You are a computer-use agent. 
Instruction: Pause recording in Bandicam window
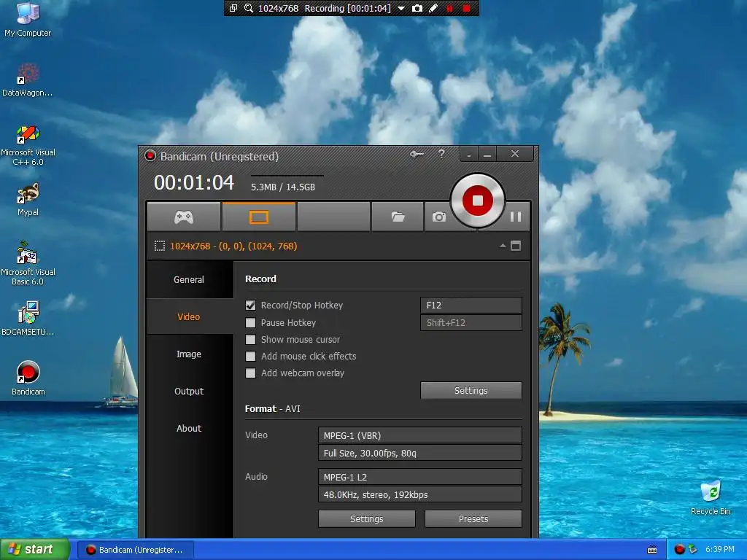515,217
